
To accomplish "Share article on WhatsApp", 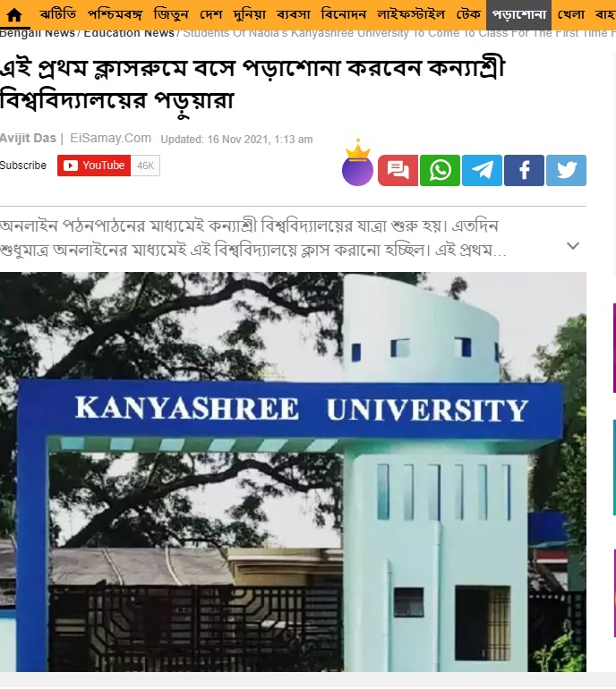I will 440,171.
